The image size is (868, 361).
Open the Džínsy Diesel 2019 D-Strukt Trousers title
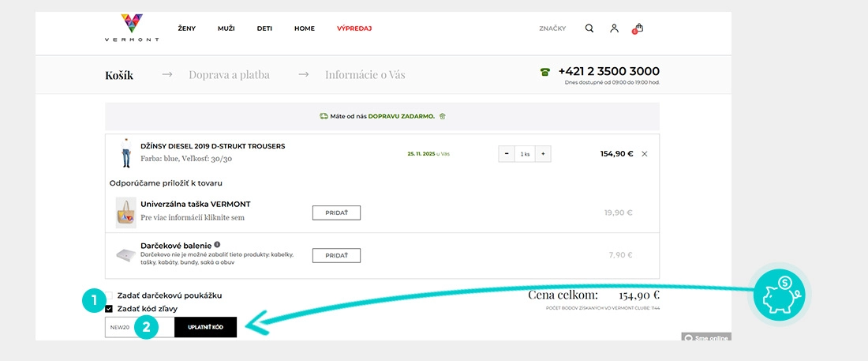[x=213, y=146]
